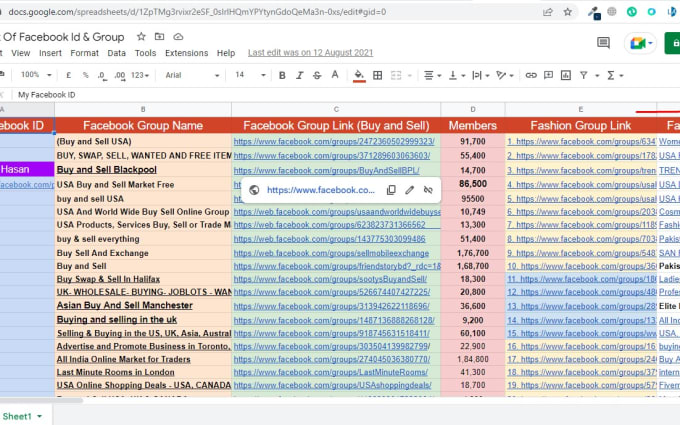Open the BuyAndSellBPL group link
Screen dimensions: 680x425
(327, 170)
